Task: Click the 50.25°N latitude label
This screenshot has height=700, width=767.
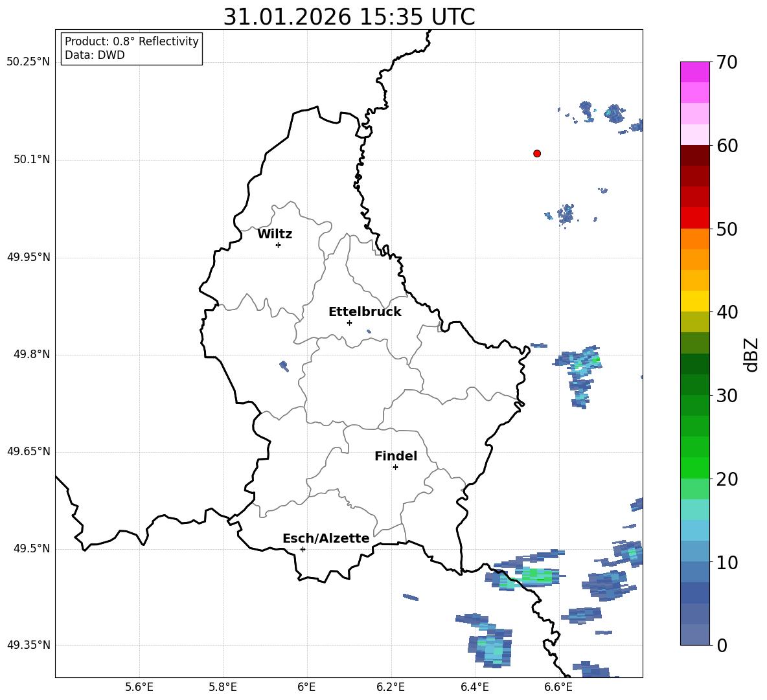Action: point(29,62)
